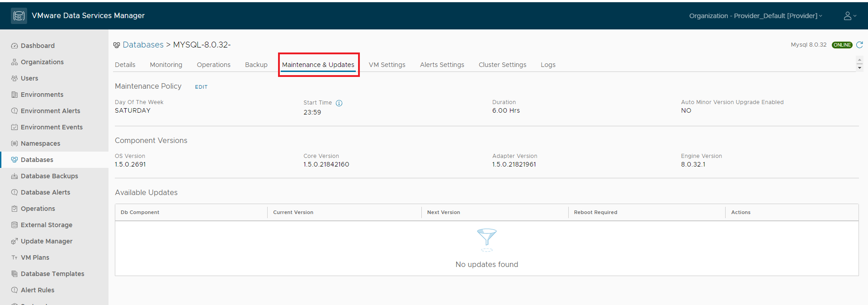868x305 pixels.
Task: Switch to the Details tab
Action: click(x=125, y=65)
